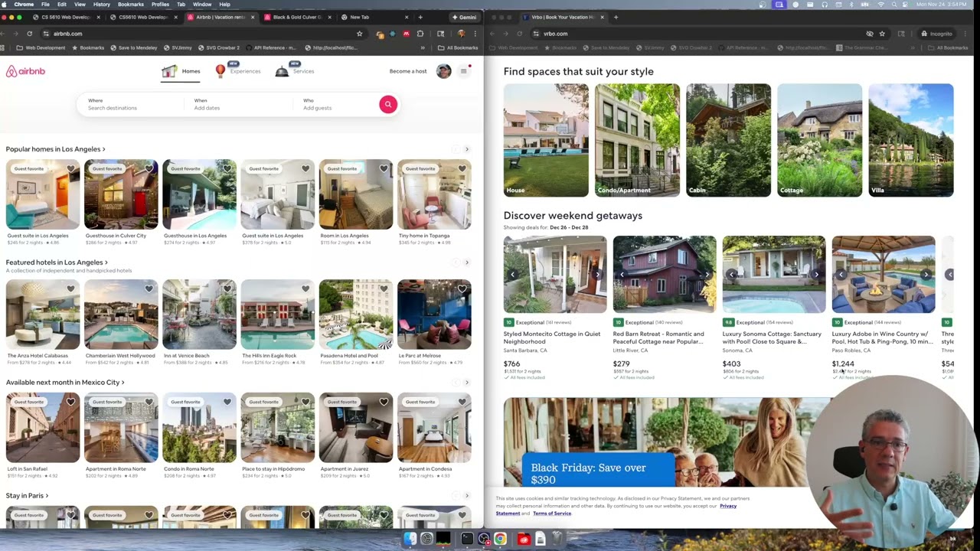
Task: Favorite the Guesthouse in Culver City listing
Action: click(x=149, y=168)
